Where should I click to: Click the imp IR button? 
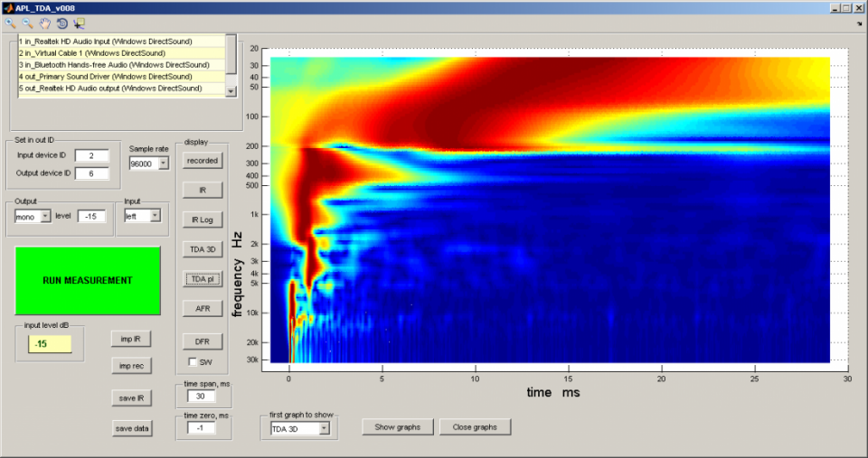[x=131, y=339]
